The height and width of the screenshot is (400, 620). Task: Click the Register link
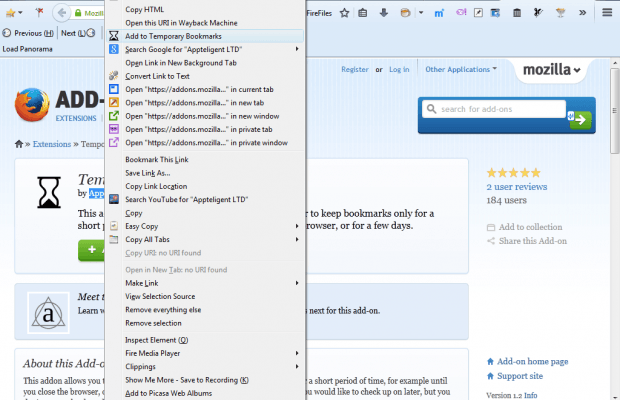click(x=355, y=69)
